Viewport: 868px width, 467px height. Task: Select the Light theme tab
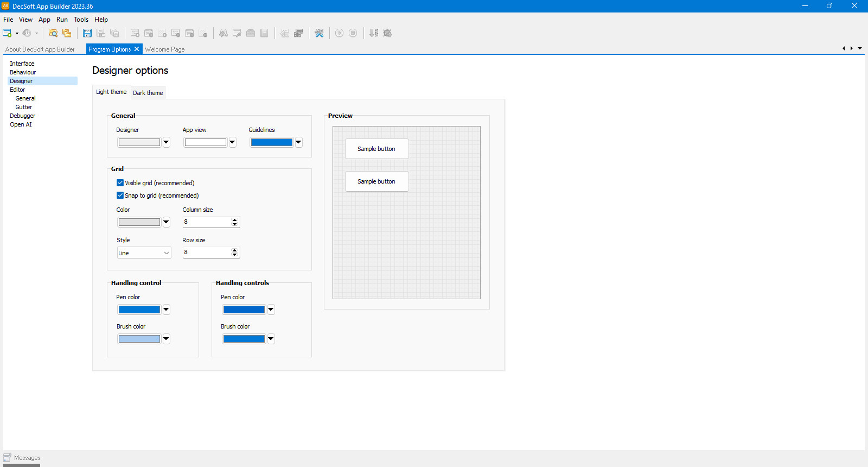pyautogui.click(x=111, y=92)
